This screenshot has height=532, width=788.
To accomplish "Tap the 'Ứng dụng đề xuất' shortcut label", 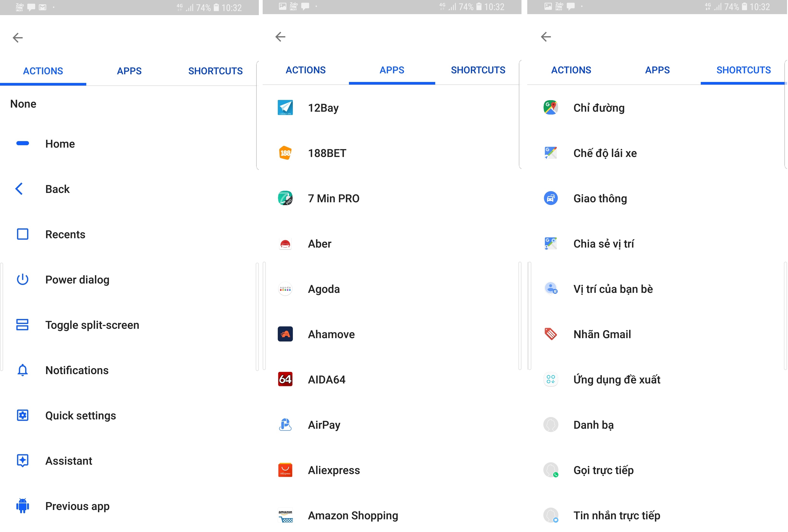I will (617, 379).
